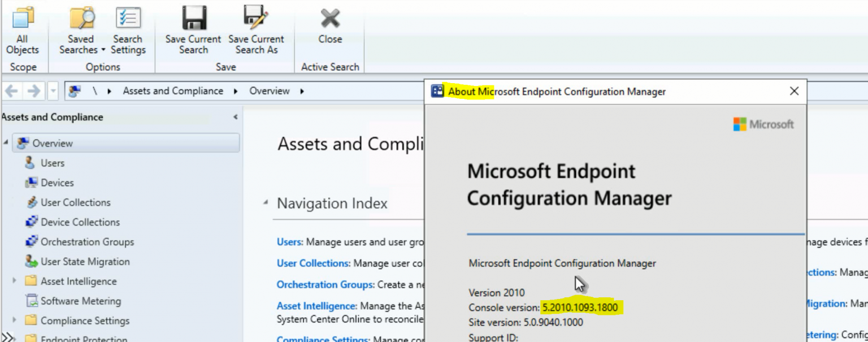Open the navigation history dropdown
The image size is (868, 342).
(x=53, y=91)
